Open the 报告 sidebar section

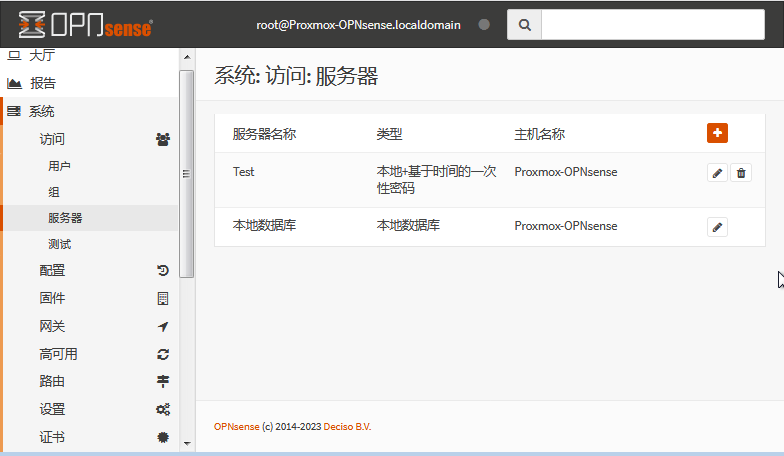[x=42, y=83]
